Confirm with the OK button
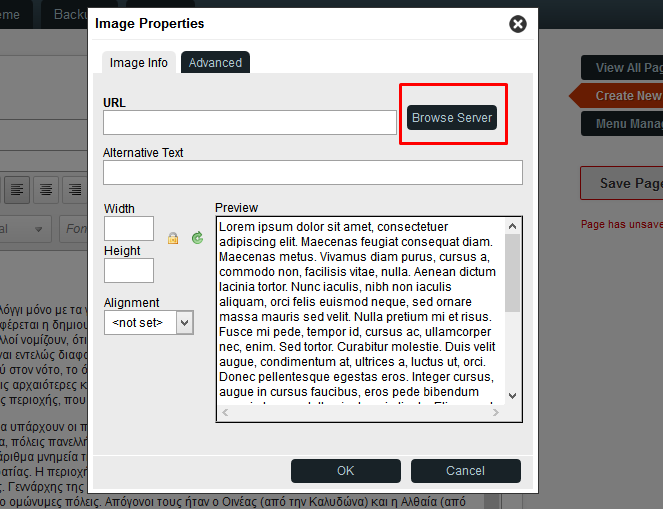Viewport: 663px width, 509px height. click(346, 471)
